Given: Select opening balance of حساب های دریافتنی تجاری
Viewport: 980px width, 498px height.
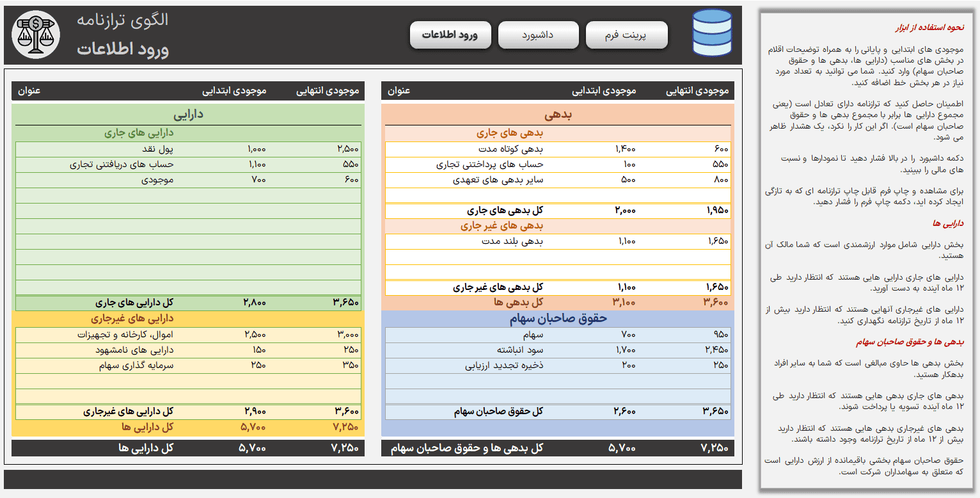Looking at the screenshot, I should (256, 165).
